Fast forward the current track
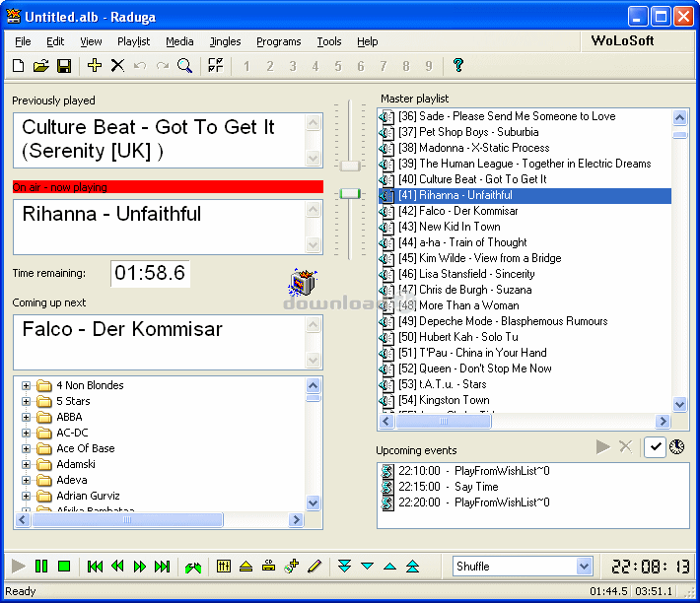Screen dimensions: 700x603 click(140, 567)
